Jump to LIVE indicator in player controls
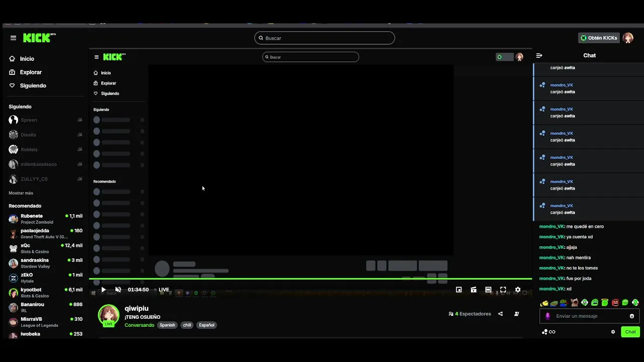 click(164, 290)
